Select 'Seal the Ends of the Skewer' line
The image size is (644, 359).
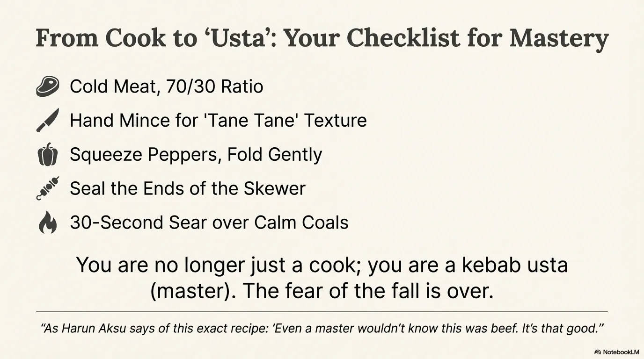(187, 188)
